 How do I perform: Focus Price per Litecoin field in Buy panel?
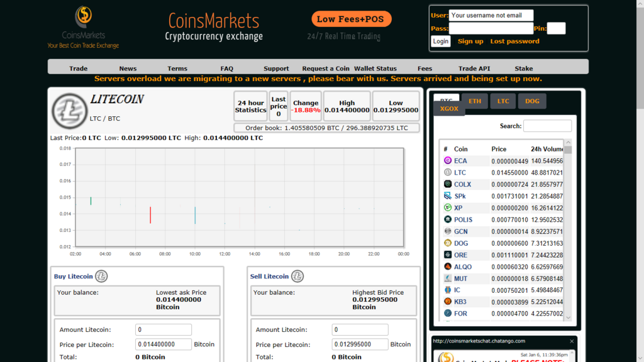coord(164,344)
